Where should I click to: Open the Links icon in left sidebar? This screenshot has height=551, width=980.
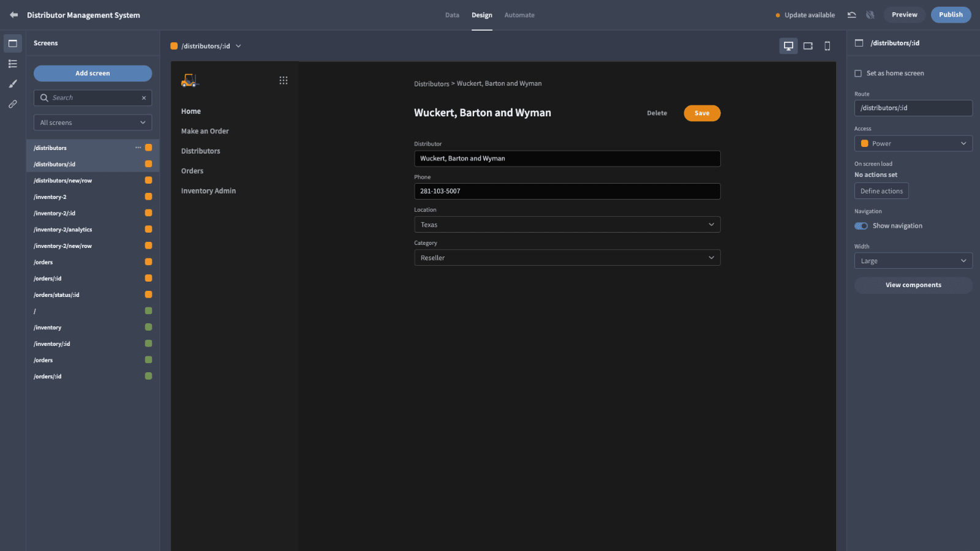tap(12, 104)
